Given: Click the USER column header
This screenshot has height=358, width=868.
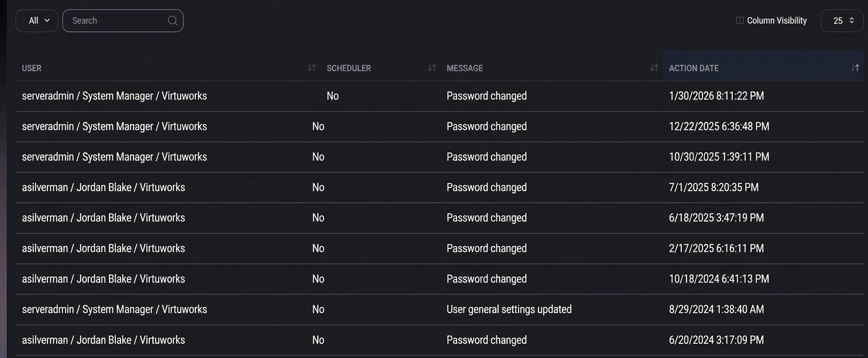Looking at the screenshot, I should [x=32, y=67].
